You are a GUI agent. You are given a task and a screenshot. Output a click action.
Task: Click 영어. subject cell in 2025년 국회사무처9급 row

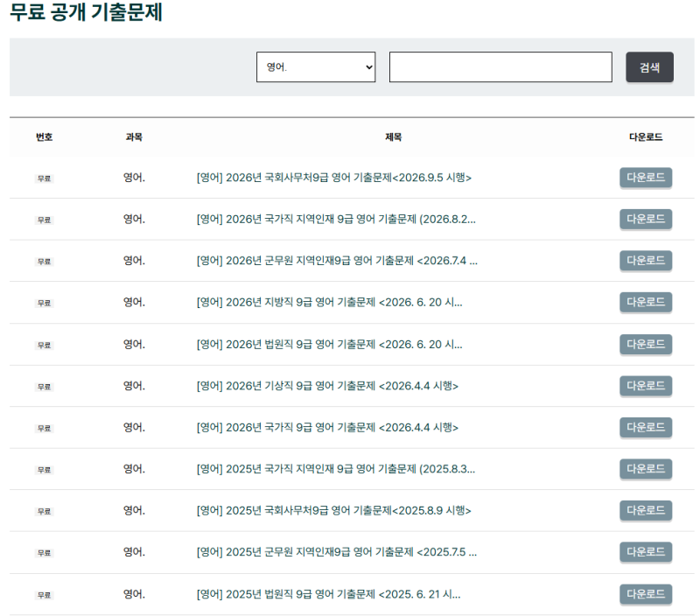[134, 510]
